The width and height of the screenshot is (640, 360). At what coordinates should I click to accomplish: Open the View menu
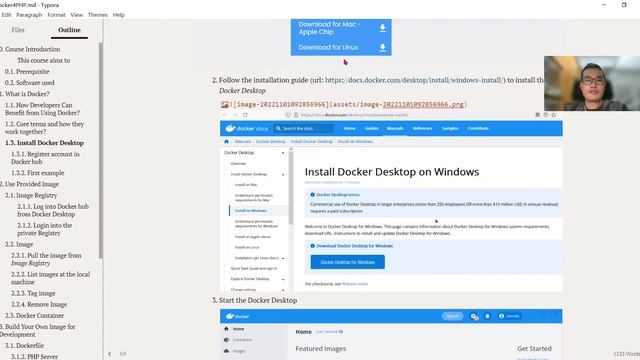click(x=76, y=15)
